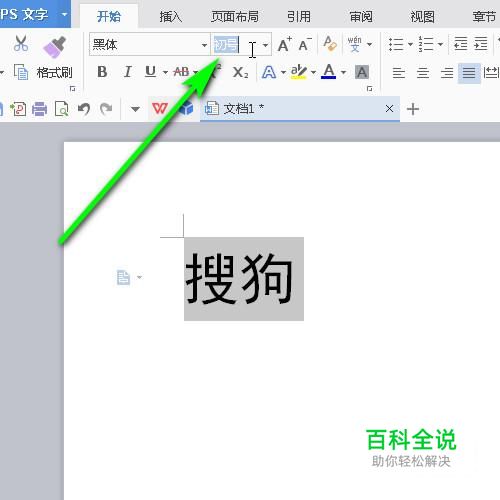
Task: Apply the blue font color A
Action: click(x=329, y=71)
